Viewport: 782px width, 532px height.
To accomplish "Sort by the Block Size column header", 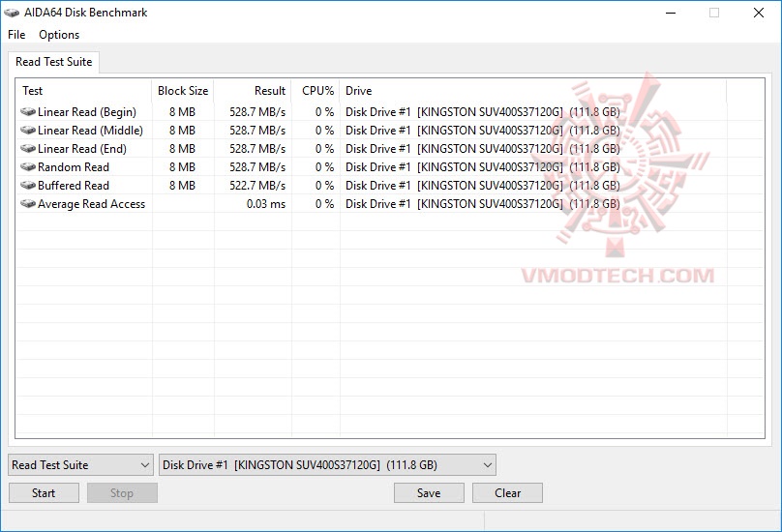I will coord(183,91).
